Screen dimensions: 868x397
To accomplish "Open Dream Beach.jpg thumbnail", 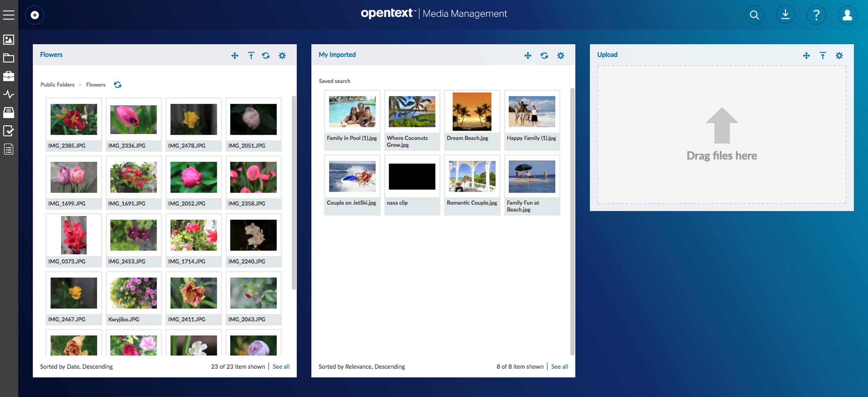I will click(472, 111).
